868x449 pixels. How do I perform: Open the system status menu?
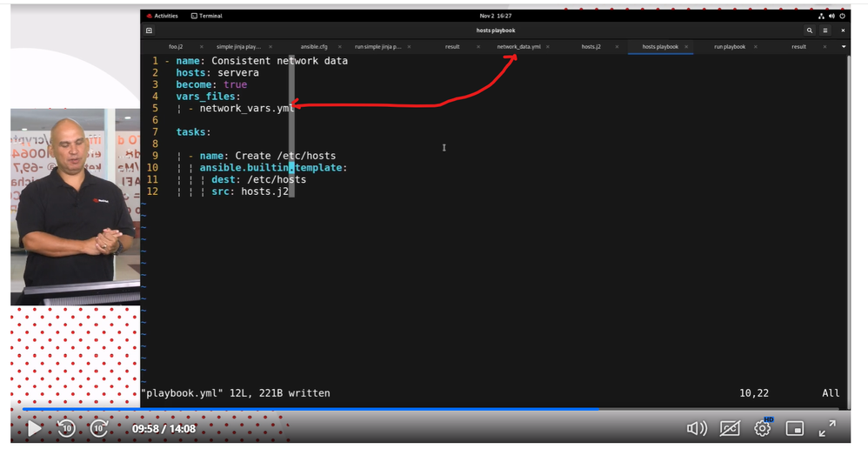coord(832,16)
